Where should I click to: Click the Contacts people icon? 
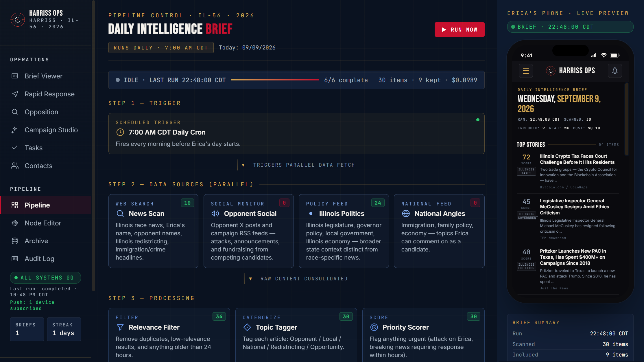point(15,166)
